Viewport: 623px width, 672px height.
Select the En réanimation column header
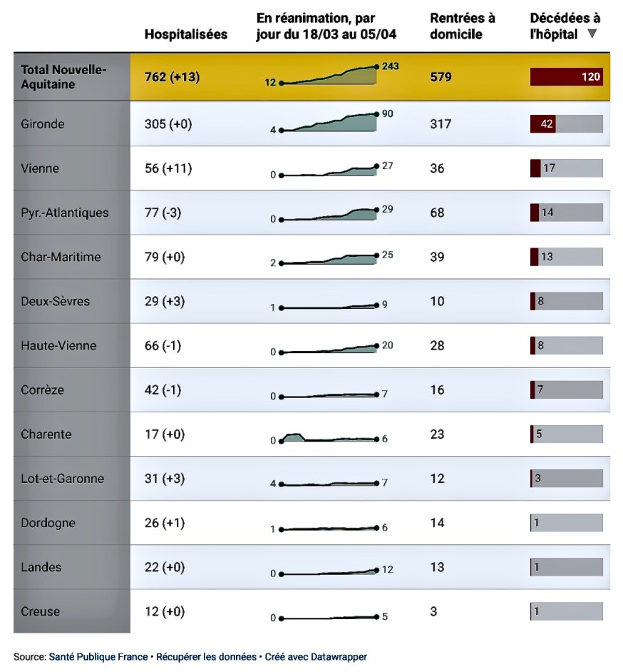(326, 26)
